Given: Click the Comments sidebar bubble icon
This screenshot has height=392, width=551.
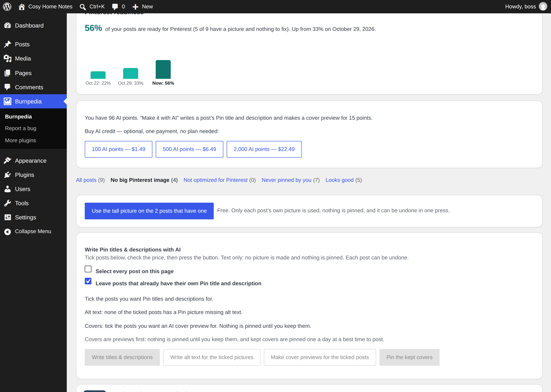Looking at the screenshot, I should (8, 87).
